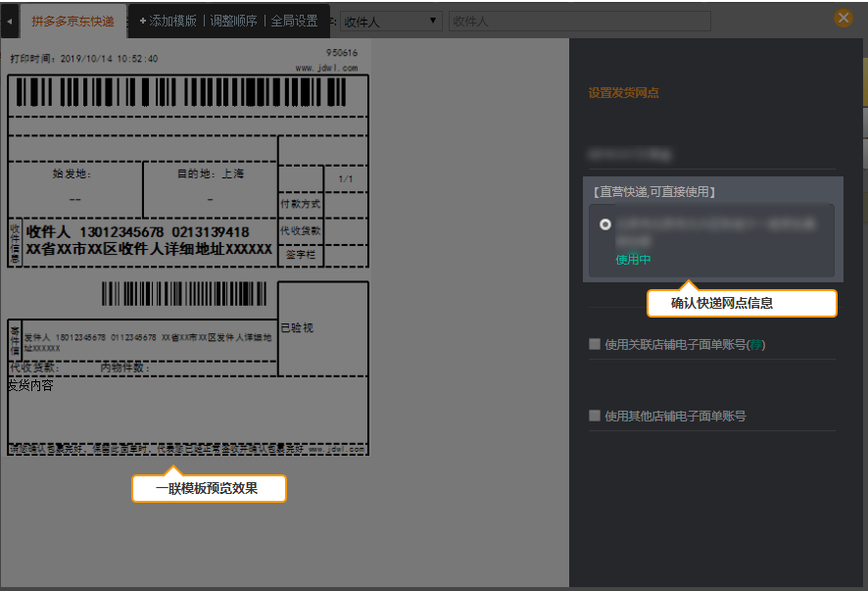
Task: Click the 目的地: 上海 cell
Action: point(210,190)
